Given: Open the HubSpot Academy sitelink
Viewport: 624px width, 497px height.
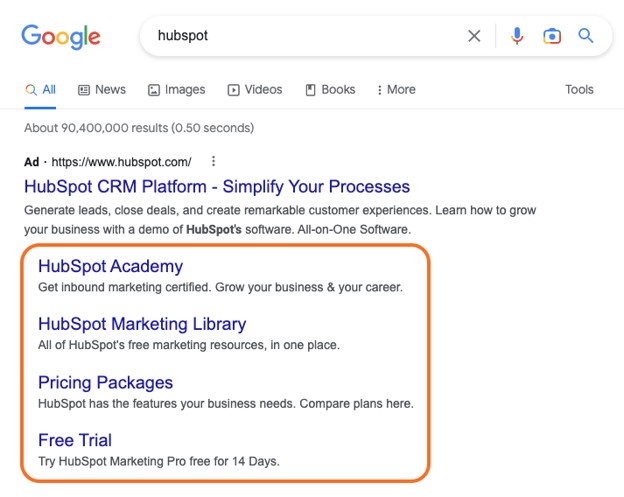Looking at the screenshot, I should (x=111, y=266).
